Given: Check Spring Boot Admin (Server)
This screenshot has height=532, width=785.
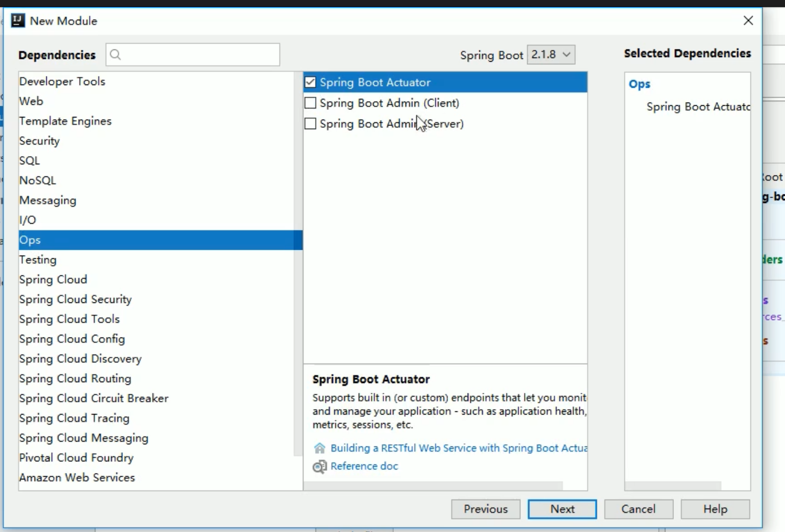Looking at the screenshot, I should [x=310, y=124].
